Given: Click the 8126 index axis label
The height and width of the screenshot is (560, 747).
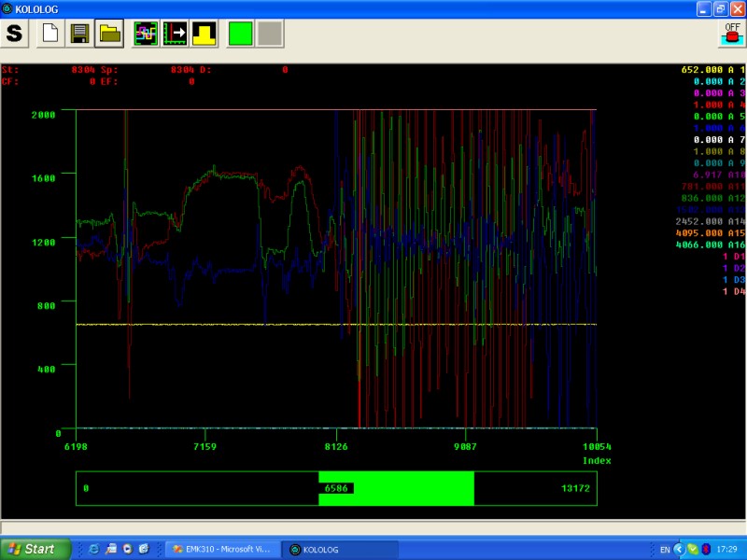Looking at the screenshot, I should click(x=336, y=447).
